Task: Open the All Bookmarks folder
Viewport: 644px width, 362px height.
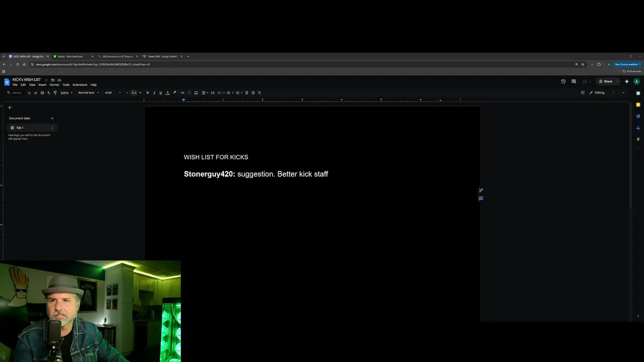Action: tap(632, 71)
